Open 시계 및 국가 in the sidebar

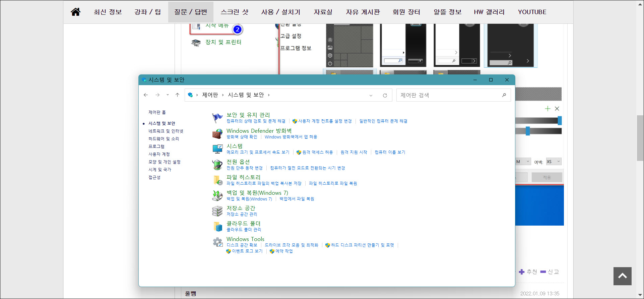tap(160, 170)
